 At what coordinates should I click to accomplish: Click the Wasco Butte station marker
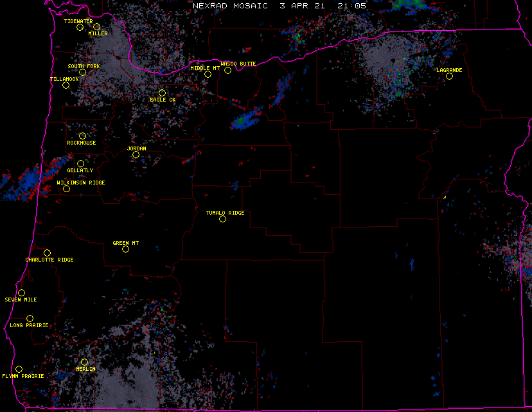(x=227, y=70)
